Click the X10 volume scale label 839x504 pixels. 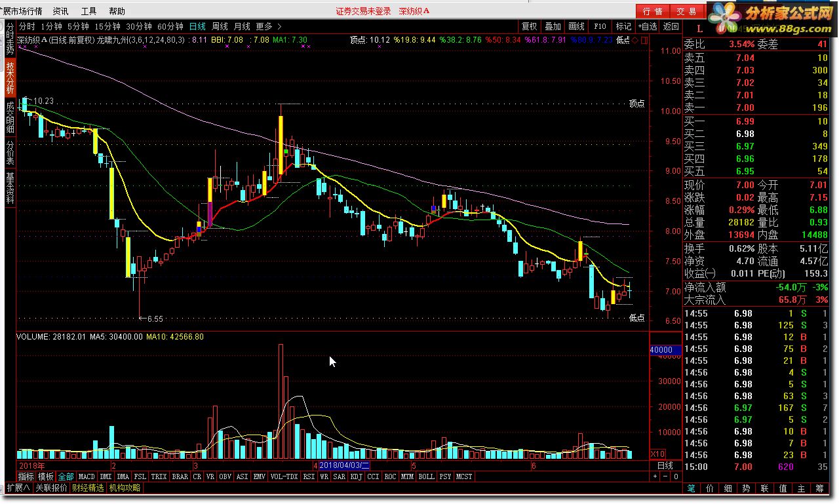[657, 454]
